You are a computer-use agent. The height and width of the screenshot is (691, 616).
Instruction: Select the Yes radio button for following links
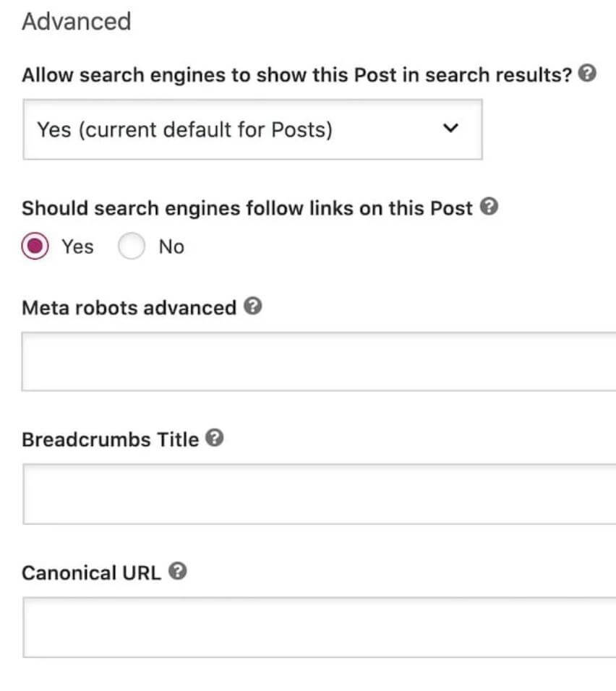36,247
